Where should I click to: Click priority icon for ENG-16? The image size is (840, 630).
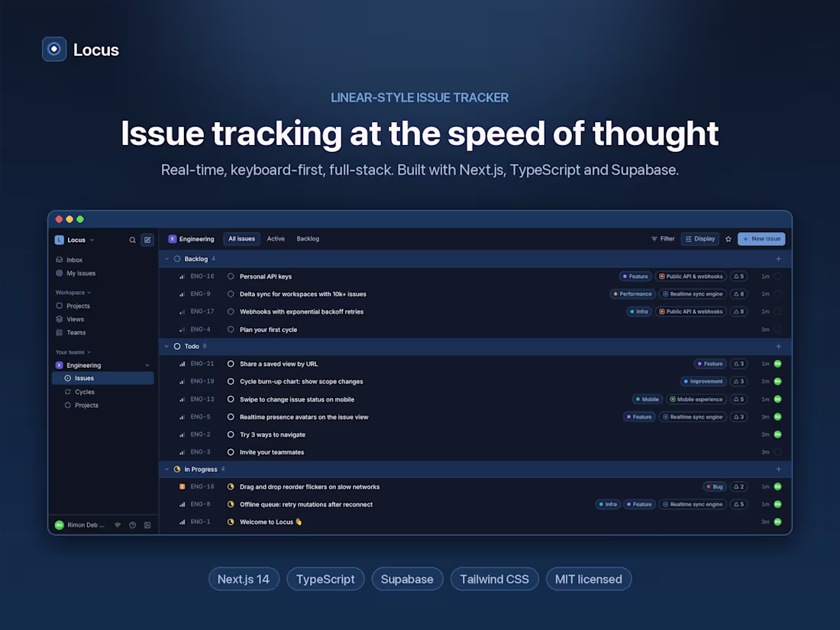(183, 276)
